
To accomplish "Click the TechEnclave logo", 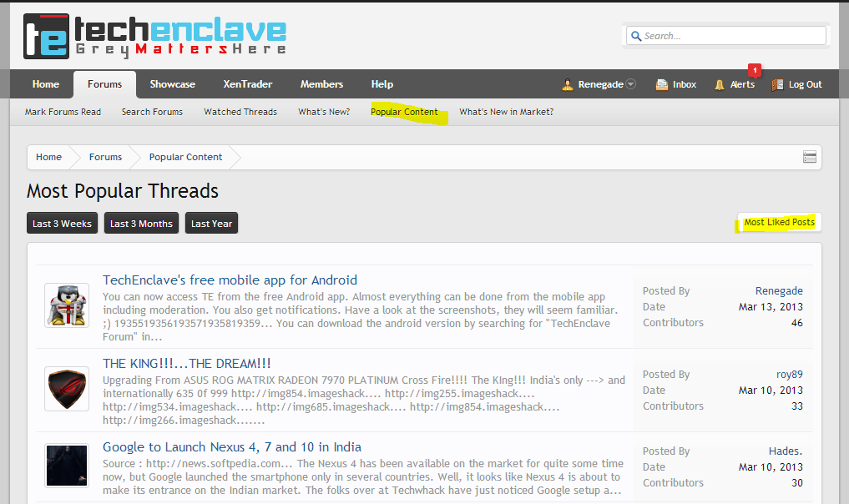I will pos(154,36).
